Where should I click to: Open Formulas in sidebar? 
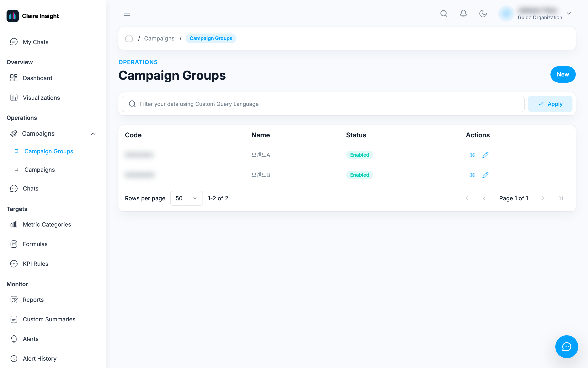tap(35, 244)
